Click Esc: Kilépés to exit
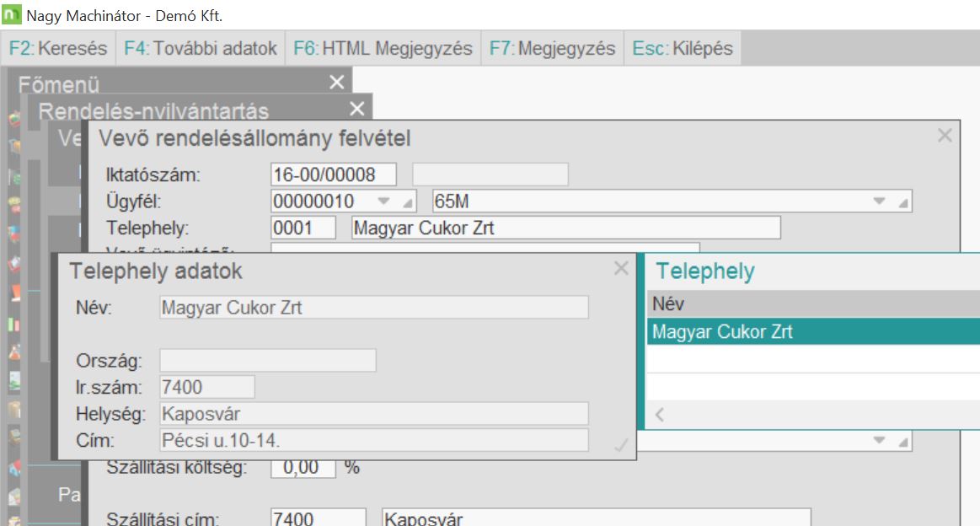This screenshot has width=980, height=526. coord(683,48)
